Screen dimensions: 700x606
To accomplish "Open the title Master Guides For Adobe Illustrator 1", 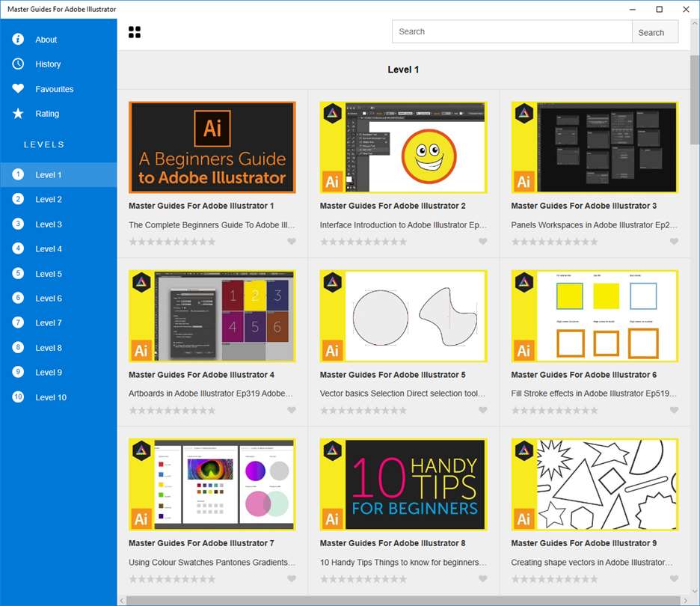I will point(201,206).
